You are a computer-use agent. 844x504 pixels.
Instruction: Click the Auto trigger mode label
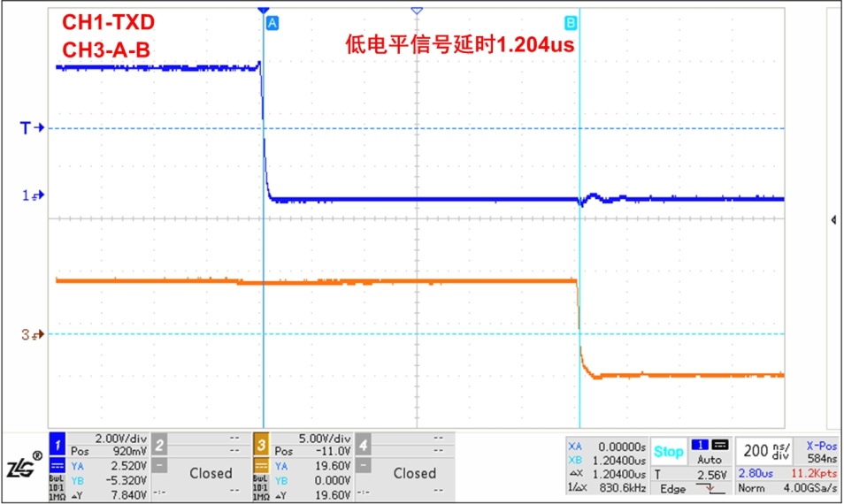point(709,460)
